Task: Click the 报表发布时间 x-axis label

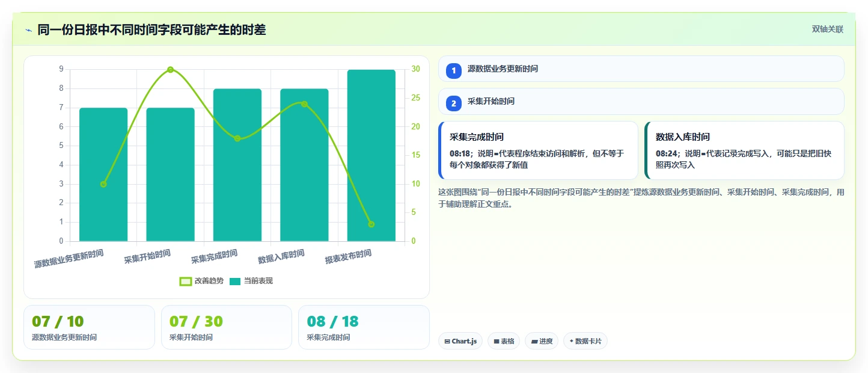Action: coord(348,257)
